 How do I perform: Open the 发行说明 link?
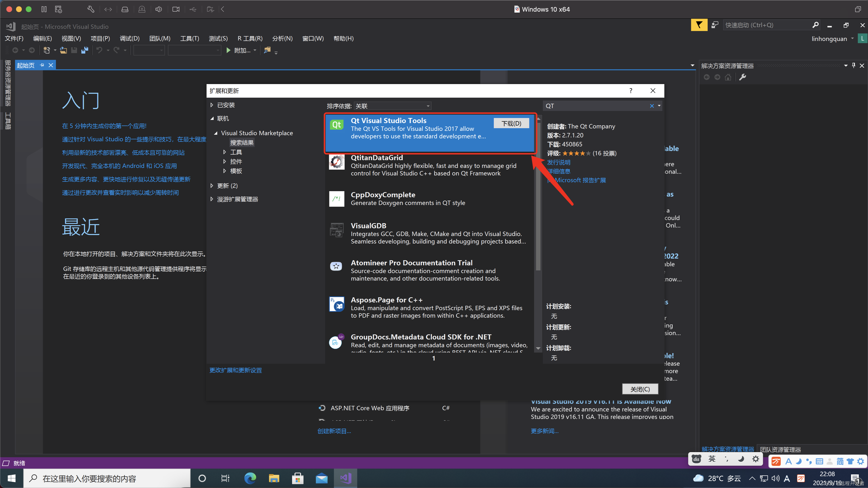coord(558,162)
